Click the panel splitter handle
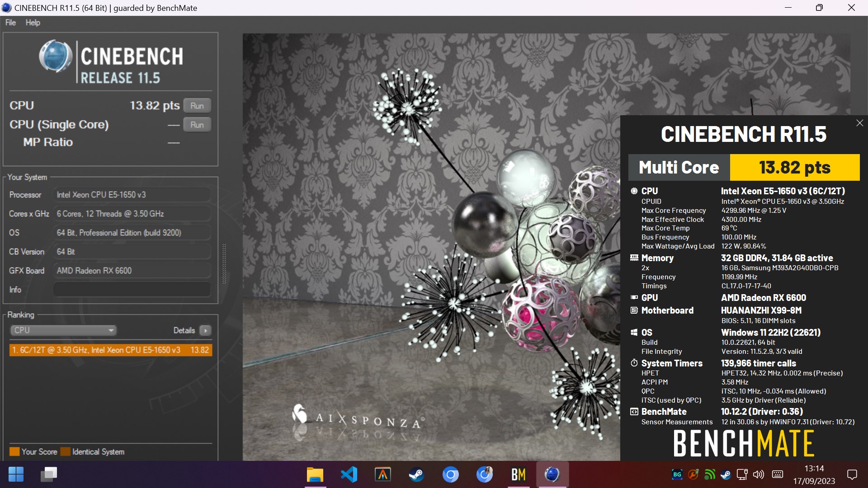This screenshot has width=868, height=488. tap(223, 264)
